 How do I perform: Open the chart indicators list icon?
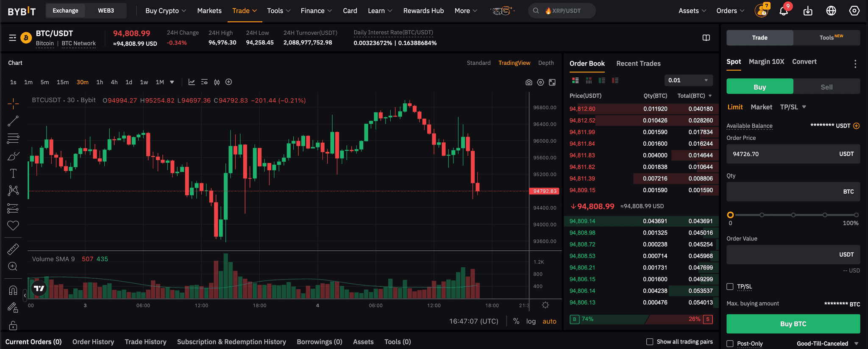pos(204,82)
